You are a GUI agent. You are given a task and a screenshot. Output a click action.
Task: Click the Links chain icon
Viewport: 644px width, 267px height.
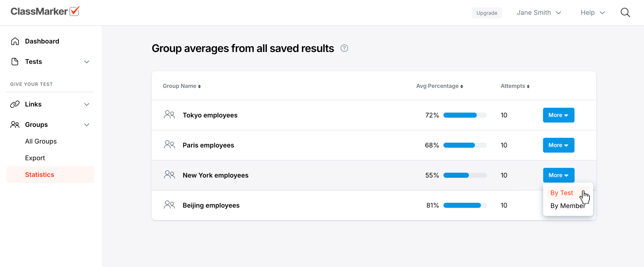coord(15,104)
